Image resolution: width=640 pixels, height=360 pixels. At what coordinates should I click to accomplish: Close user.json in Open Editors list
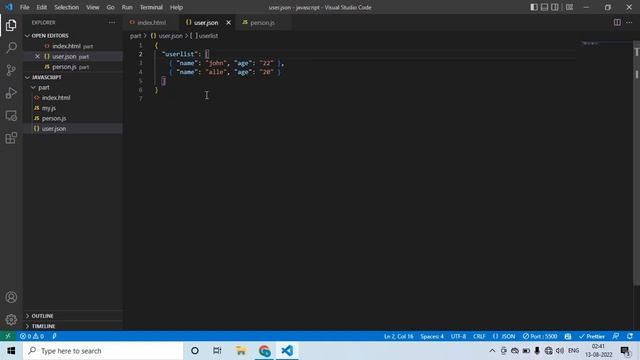(x=37, y=56)
